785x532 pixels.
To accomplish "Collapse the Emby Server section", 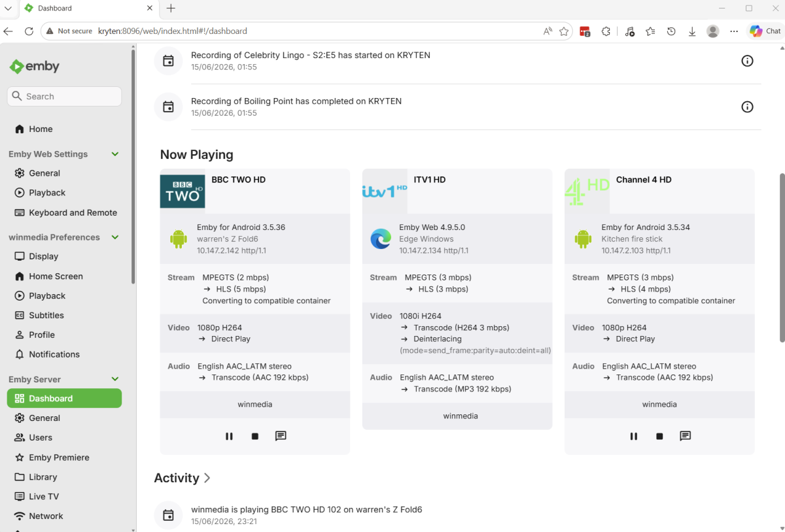I will pos(115,379).
